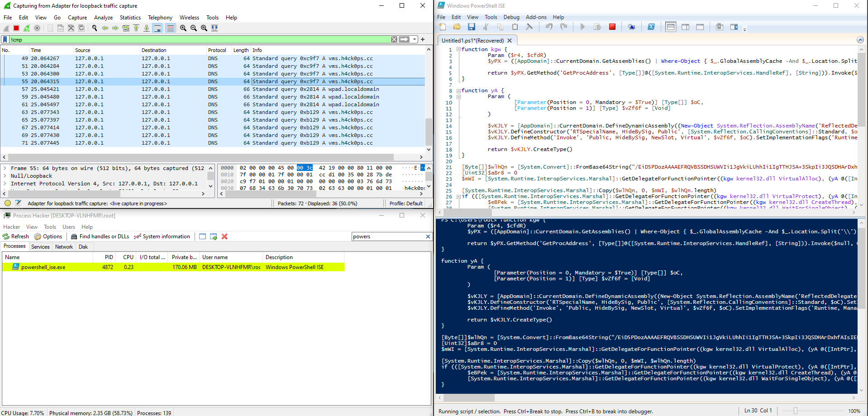The height and width of the screenshot is (416, 868).
Task: Open the Statistics menu in Wireshark
Action: 130,18
